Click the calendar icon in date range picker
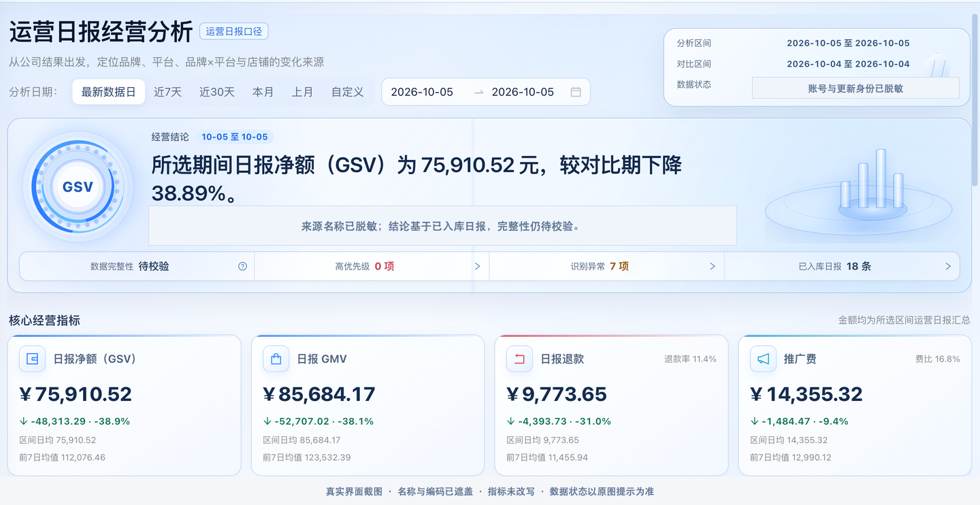 click(x=576, y=92)
